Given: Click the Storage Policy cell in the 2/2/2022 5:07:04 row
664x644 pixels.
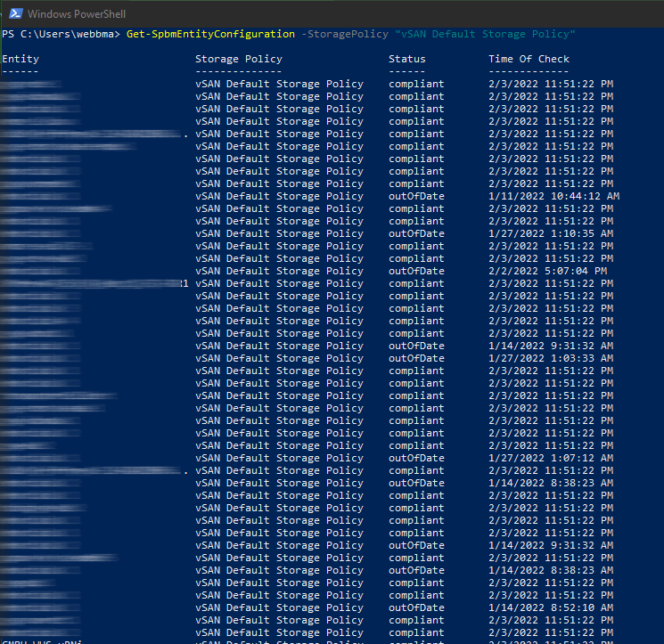Looking at the screenshot, I should point(280,271).
